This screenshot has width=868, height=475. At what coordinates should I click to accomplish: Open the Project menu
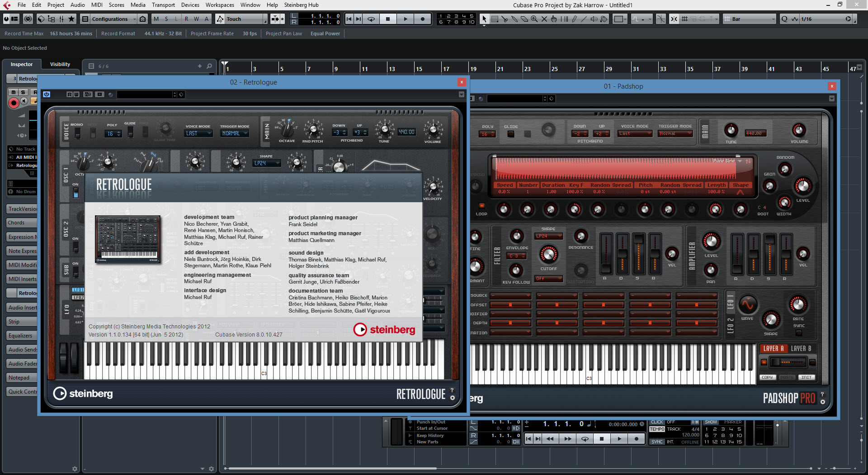pos(56,5)
